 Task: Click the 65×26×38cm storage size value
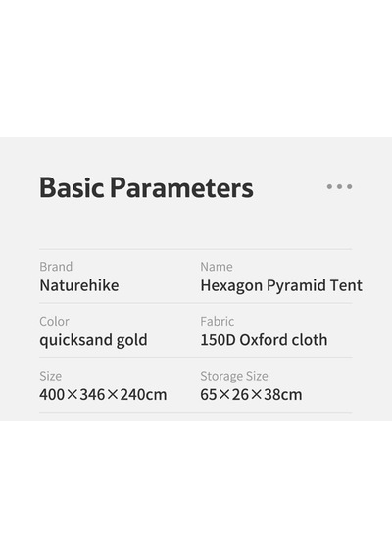pos(251,395)
